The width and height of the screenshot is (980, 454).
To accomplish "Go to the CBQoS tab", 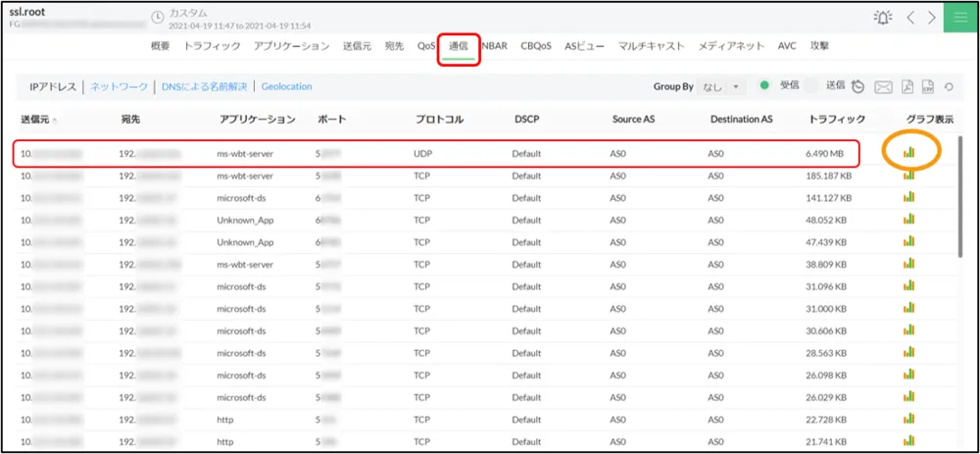I will click(536, 46).
